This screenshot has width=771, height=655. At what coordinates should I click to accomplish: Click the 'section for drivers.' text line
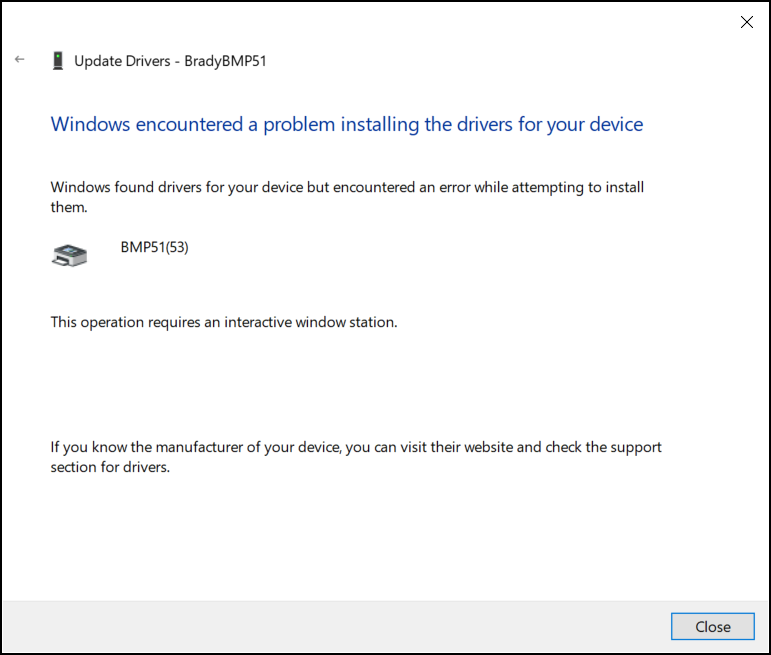click(x=111, y=467)
